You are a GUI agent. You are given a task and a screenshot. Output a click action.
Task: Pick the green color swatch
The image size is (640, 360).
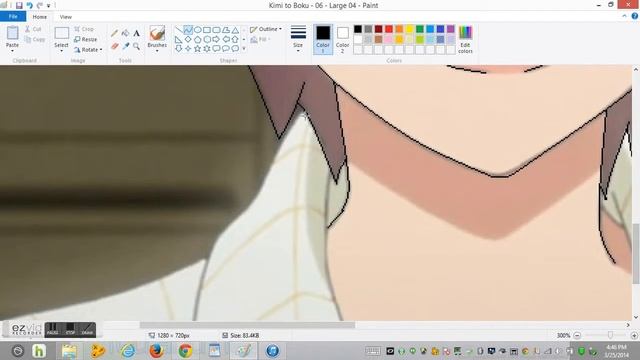click(420, 29)
